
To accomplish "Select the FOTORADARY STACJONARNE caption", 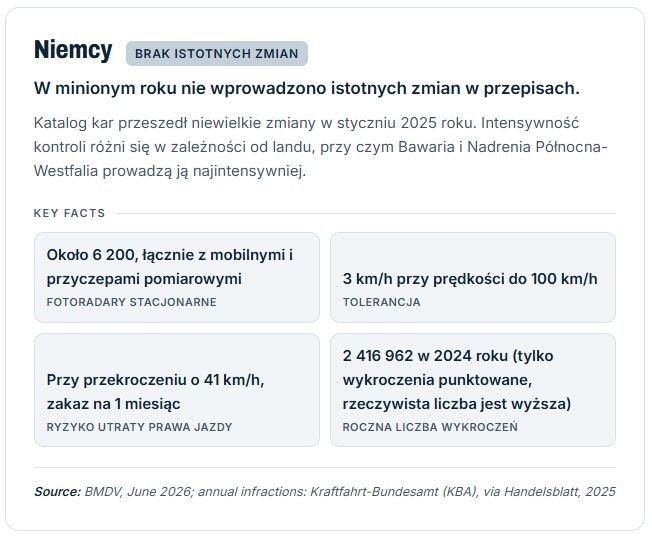I will pos(131,302).
